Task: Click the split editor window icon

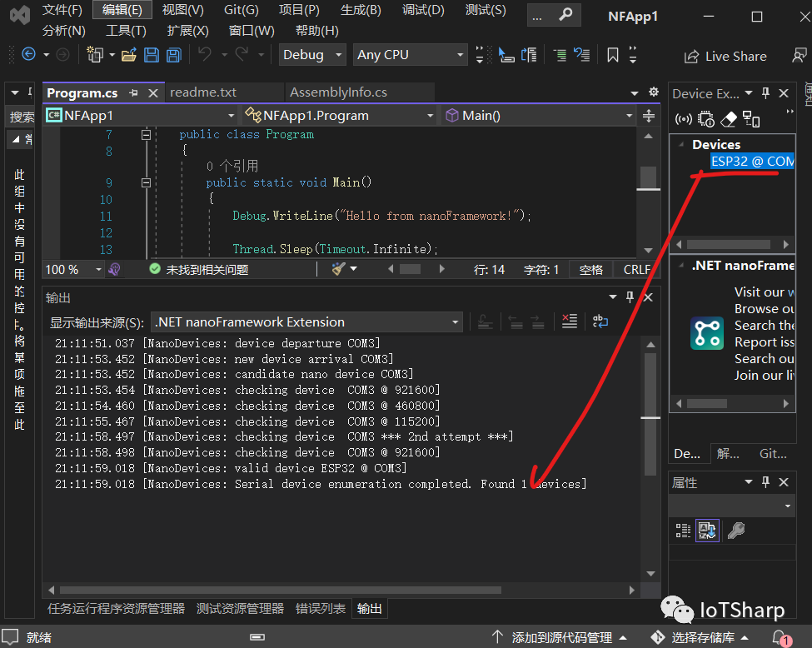Action: click(649, 116)
